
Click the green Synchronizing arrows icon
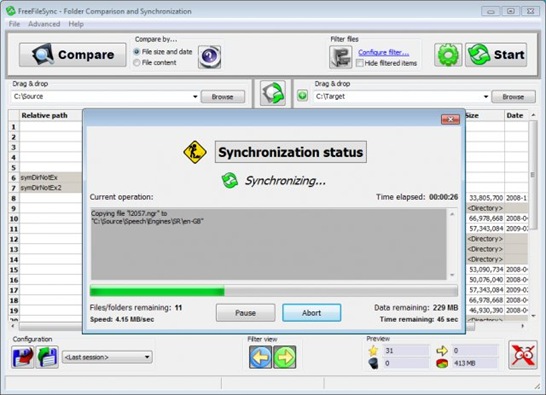point(230,180)
